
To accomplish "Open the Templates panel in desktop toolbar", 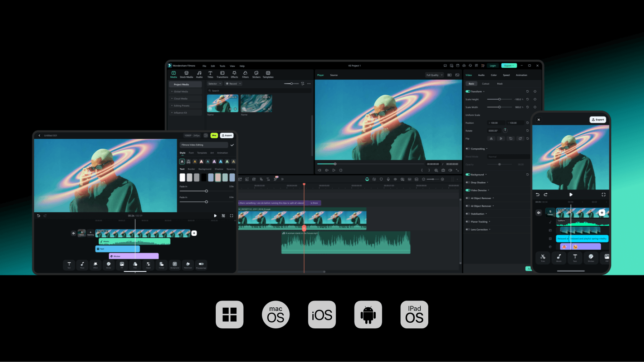I will coord(268,74).
